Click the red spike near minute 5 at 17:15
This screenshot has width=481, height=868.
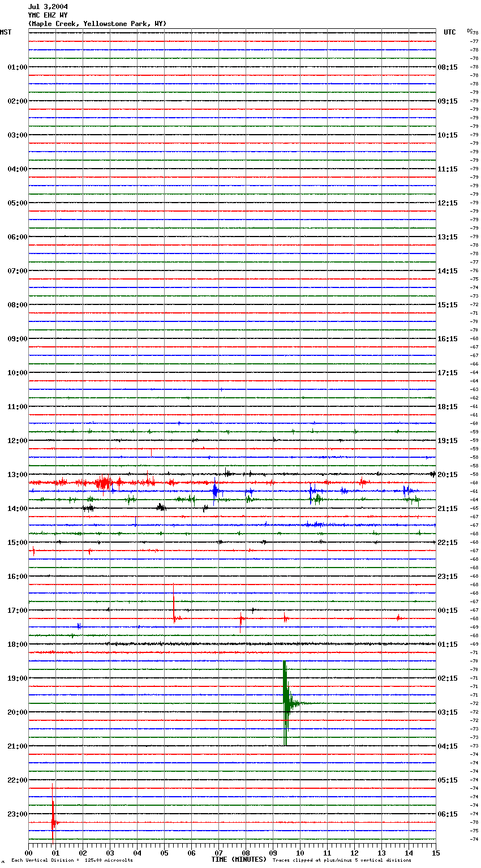[174, 603]
